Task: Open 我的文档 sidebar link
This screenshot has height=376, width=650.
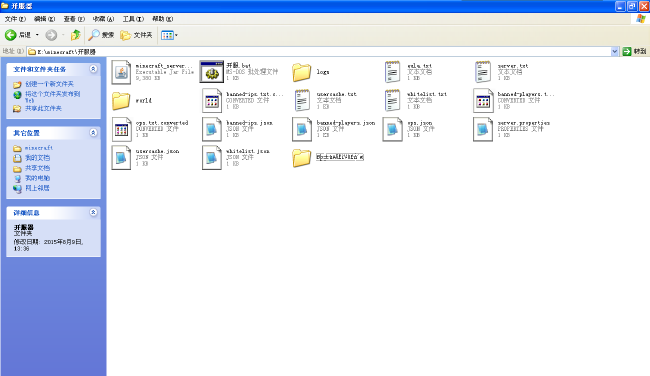Action: coord(37,158)
